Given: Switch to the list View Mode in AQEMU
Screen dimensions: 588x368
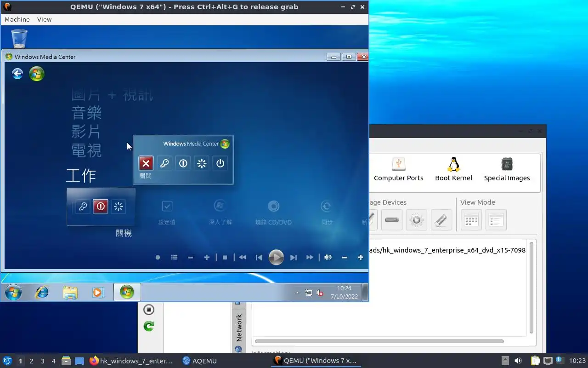Looking at the screenshot, I should tap(496, 220).
